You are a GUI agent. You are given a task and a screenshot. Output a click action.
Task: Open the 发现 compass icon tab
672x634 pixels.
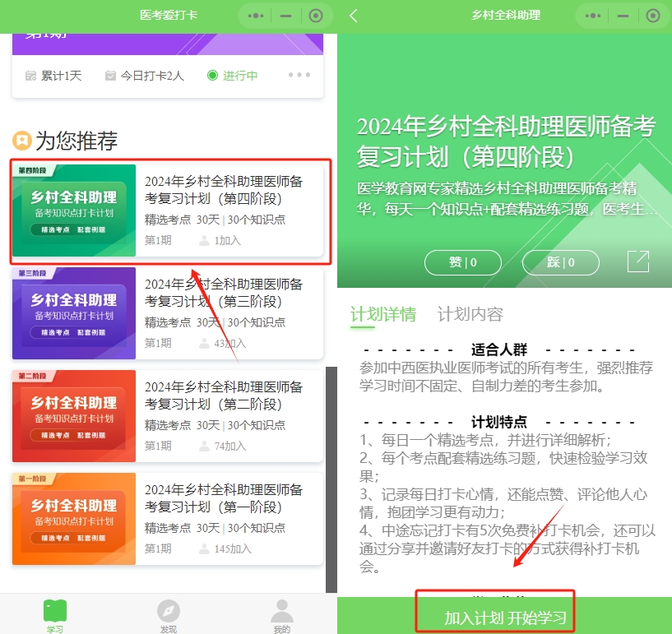pos(168,615)
